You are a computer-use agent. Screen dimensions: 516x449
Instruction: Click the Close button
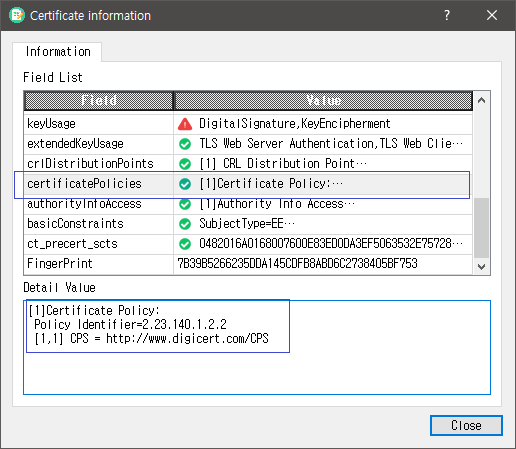tap(466, 425)
